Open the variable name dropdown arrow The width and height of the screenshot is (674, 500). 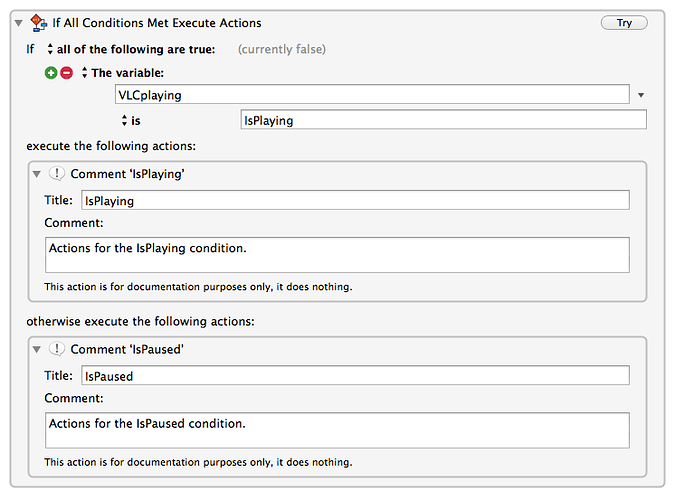tap(641, 95)
